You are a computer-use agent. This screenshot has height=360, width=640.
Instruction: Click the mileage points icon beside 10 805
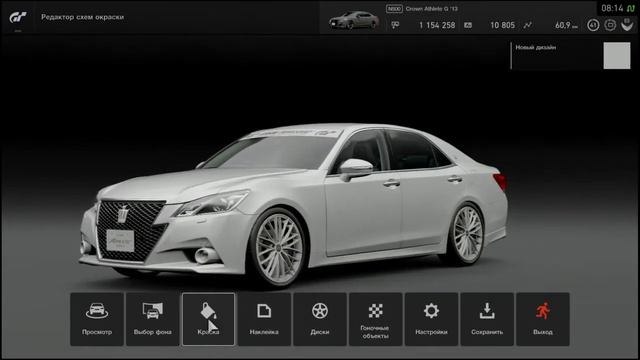point(468,25)
